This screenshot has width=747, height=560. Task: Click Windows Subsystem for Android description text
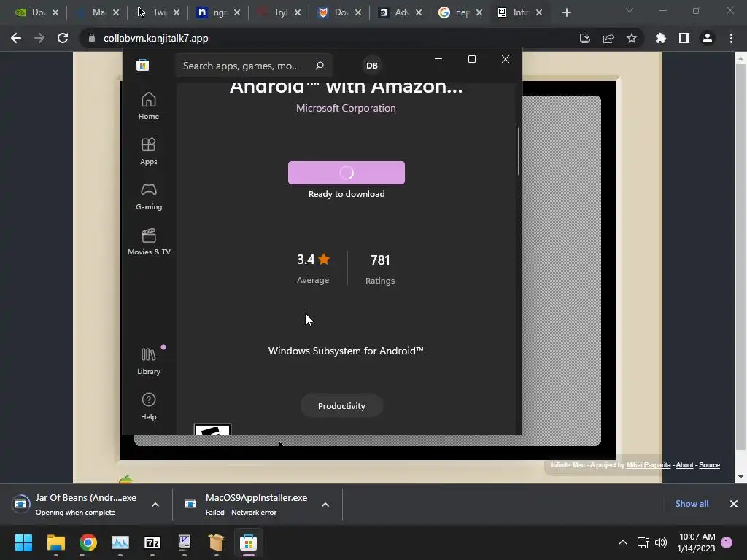[346, 351]
